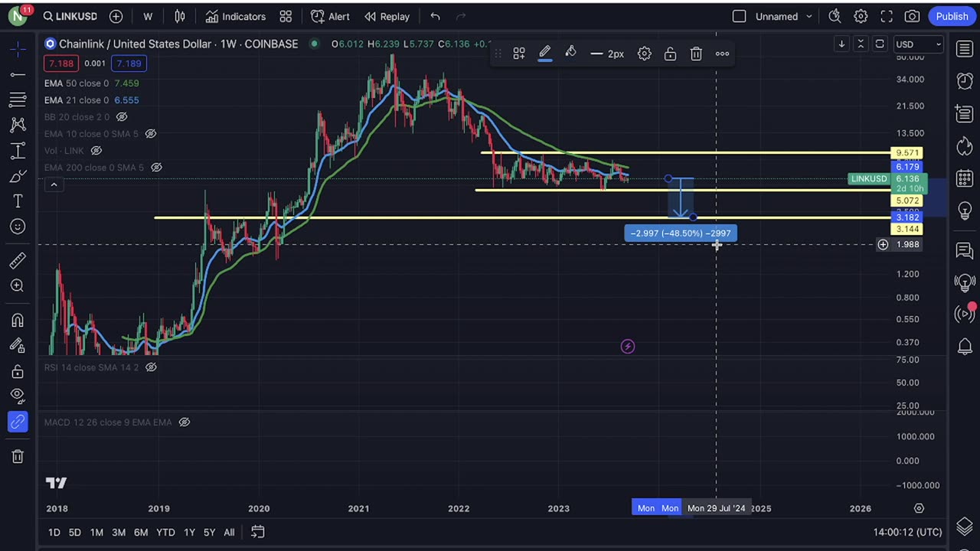Open the alerts panel clock icon
The image size is (980, 551).
[x=965, y=81]
